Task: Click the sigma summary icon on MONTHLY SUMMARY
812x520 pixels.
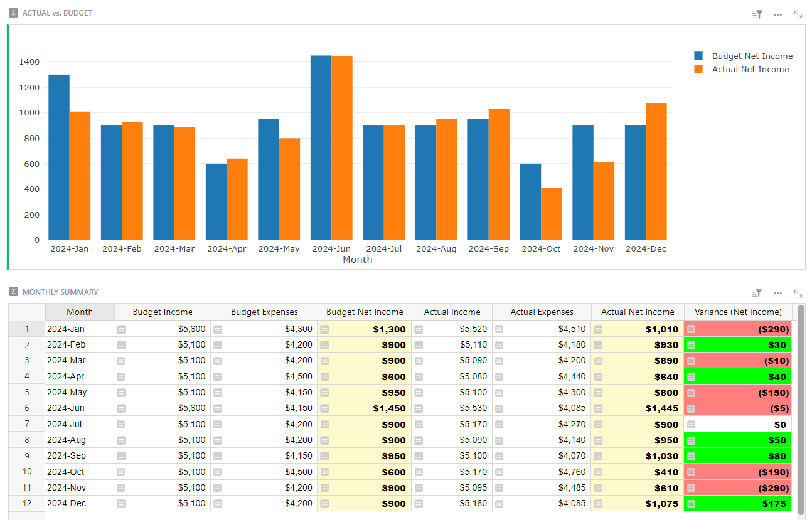Action: [x=12, y=292]
